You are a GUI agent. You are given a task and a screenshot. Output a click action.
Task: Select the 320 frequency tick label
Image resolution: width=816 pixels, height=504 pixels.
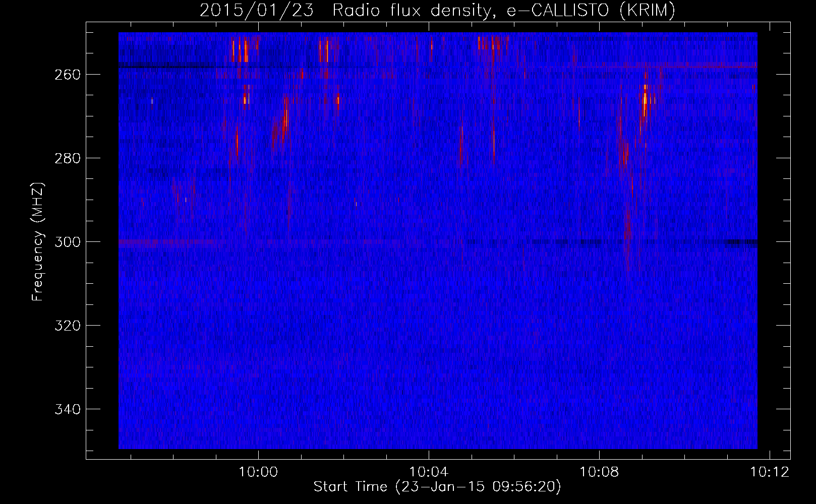coord(67,326)
